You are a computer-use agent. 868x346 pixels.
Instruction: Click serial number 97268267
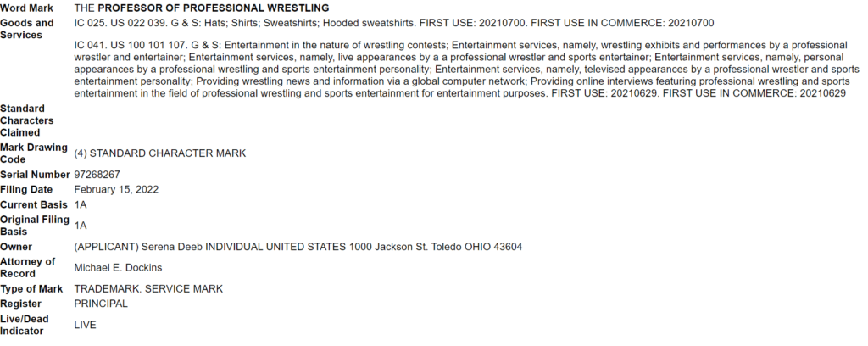pyautogui.click(x=97, y=175)
